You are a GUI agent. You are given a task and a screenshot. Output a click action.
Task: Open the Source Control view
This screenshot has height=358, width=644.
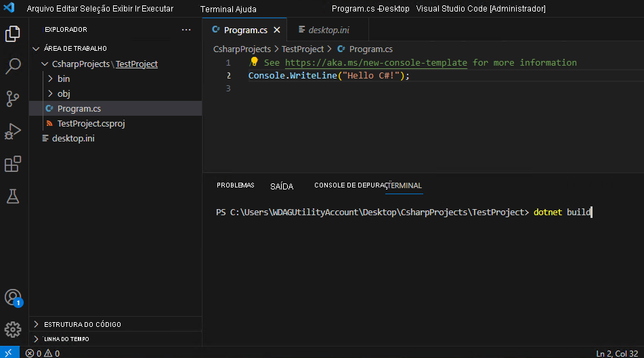13,99
